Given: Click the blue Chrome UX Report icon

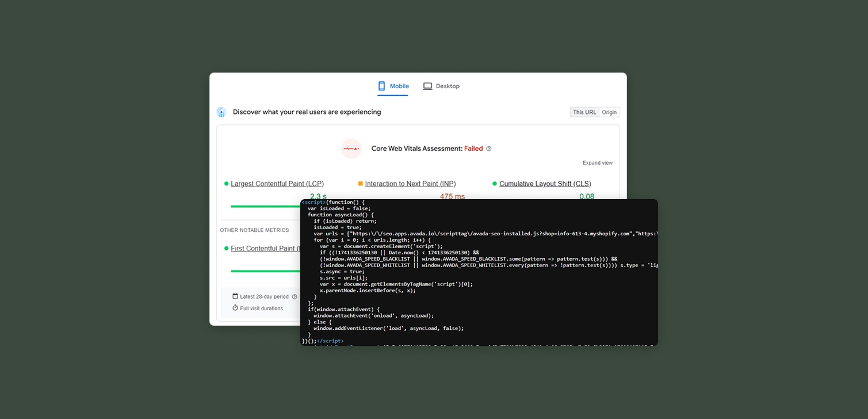Looking at the screenshot, I should (x=221, y=112).
